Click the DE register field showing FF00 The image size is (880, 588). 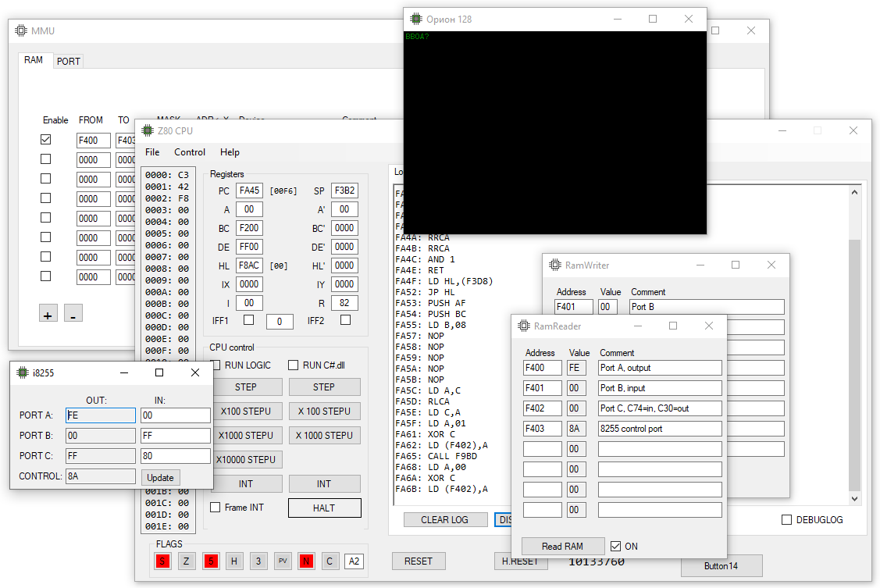tap(249, 247)
